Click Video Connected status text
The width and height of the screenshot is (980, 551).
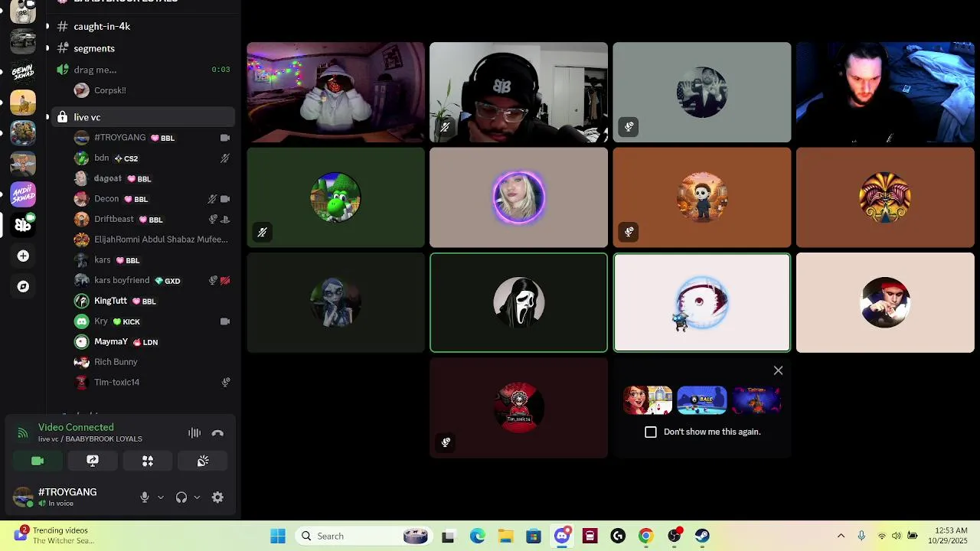tap(76, 427)
